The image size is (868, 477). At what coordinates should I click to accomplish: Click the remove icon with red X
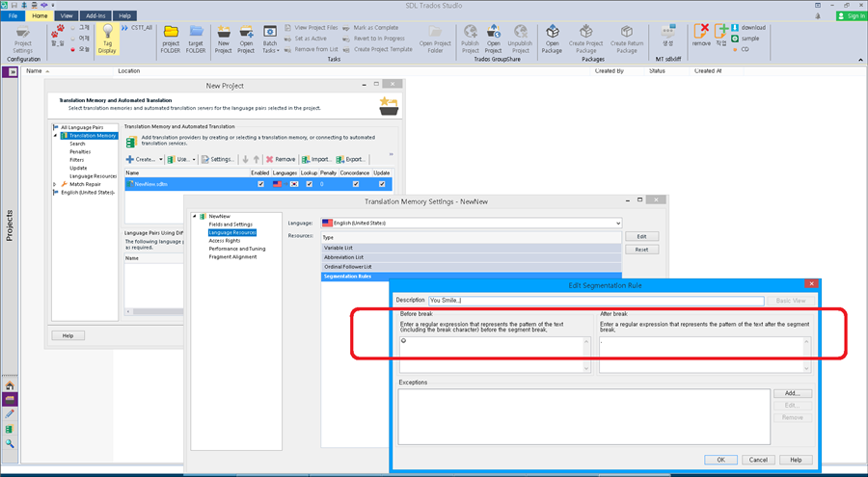(x=701, y=32)
